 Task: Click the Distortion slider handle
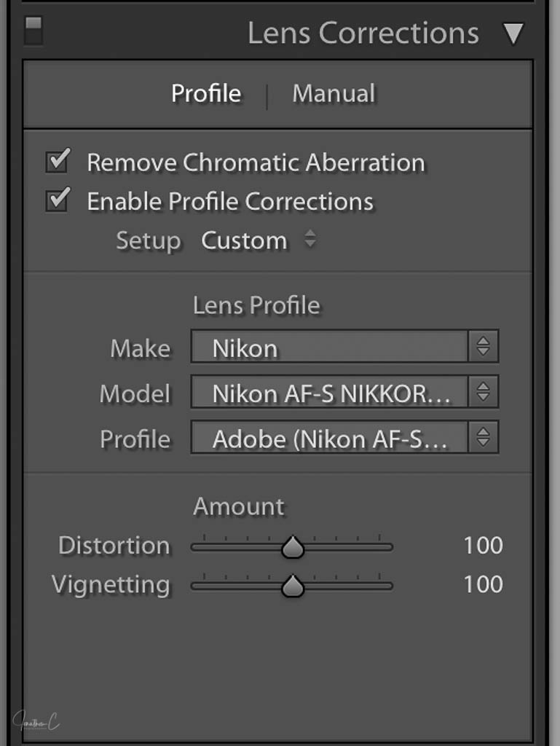click(293, 546)
